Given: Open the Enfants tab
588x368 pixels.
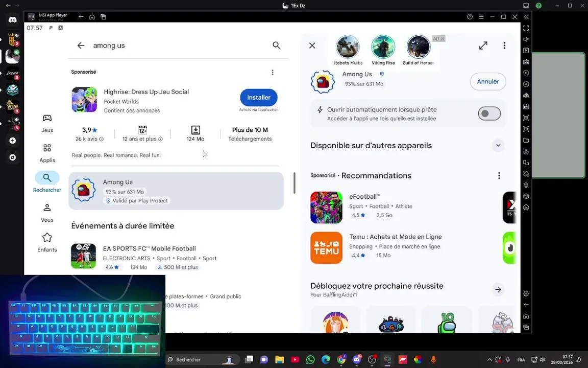Looking at the screenshot, I should tap(47, 243).
